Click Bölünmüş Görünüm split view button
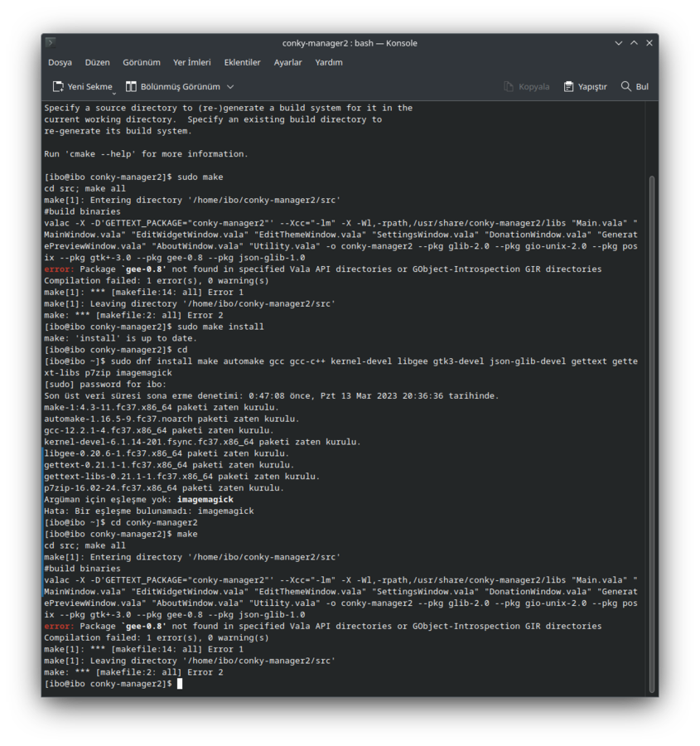700x746 pixels. [174, 86]
